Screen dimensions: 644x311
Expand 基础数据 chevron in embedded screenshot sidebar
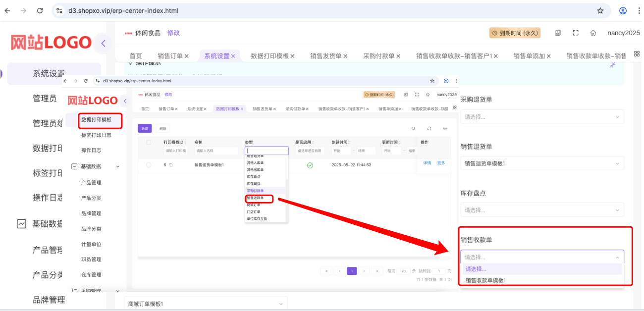point(118,167)
